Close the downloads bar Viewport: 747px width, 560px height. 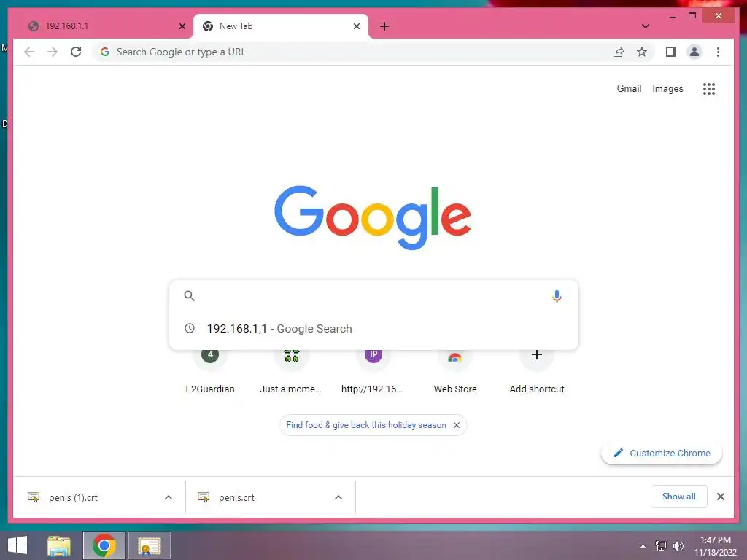720,497
